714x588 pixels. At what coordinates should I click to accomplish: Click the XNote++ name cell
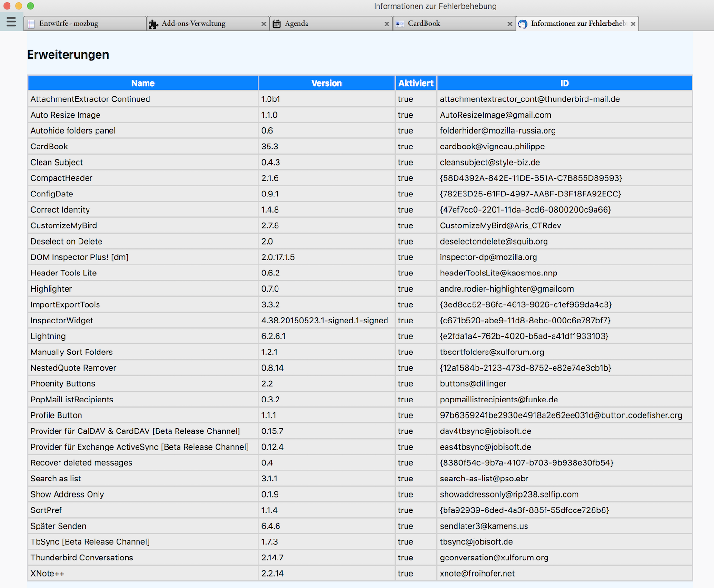(143, 573)
